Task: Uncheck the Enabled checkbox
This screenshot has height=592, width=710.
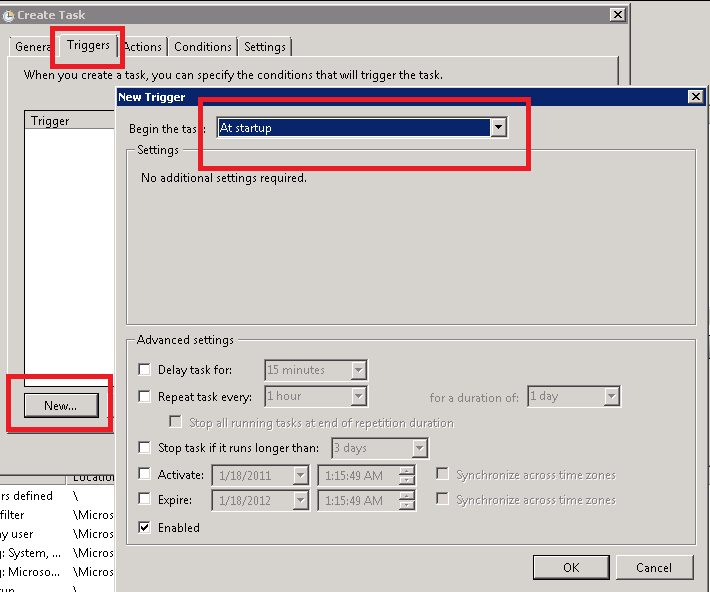Action: [x=145, y=527]
